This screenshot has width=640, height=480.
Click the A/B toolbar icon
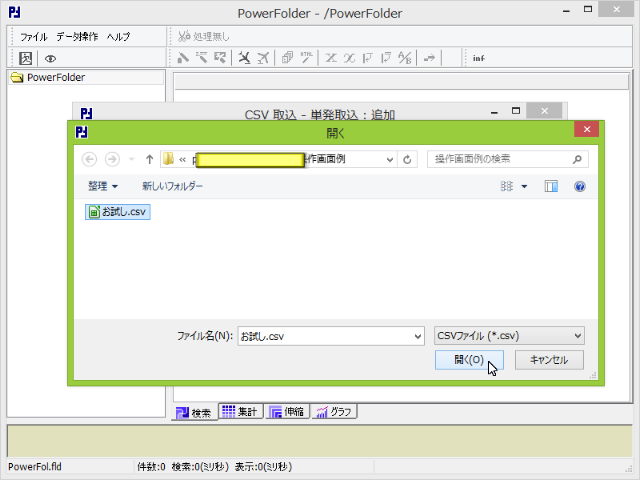404,58
